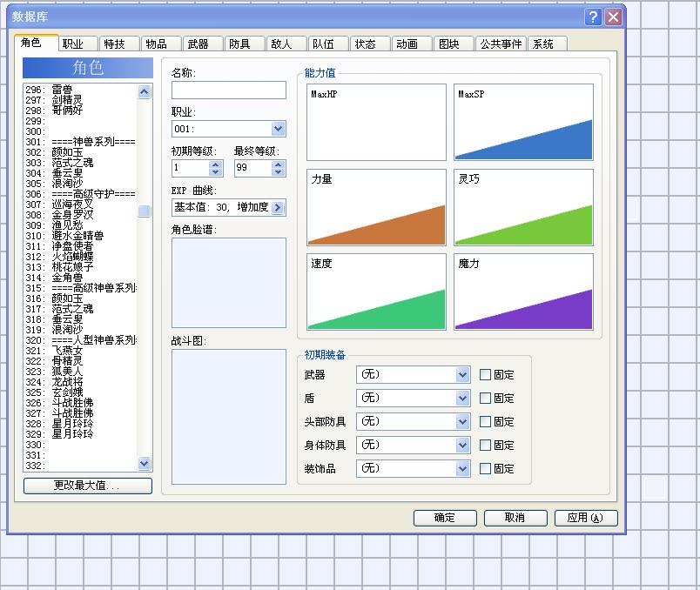Open the 武器 equipment dropdown
Viewport: 700px width, 590px height.
click(462, 374)
